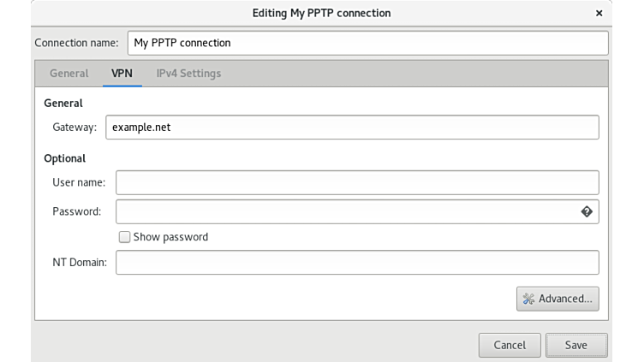The width and height of the screenshot is (644, 362).
Task: Click into the Gateway field showing example.net
Action: click(352, 128)
